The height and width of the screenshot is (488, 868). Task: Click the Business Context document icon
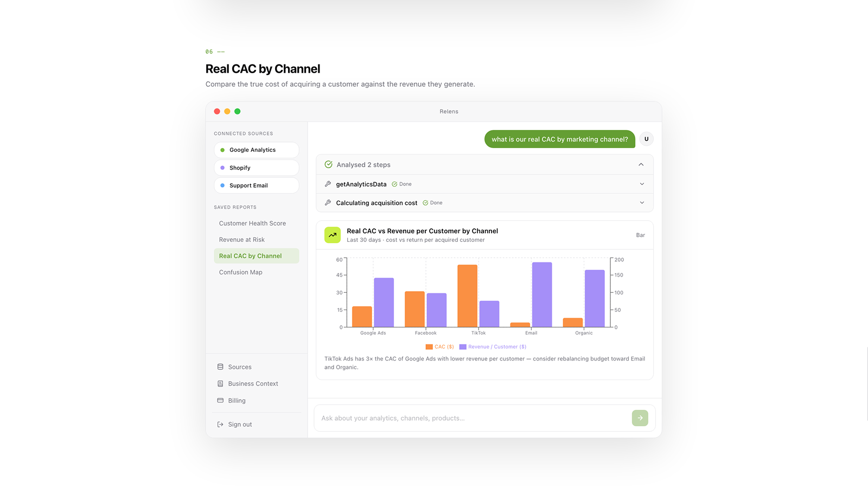220,384
